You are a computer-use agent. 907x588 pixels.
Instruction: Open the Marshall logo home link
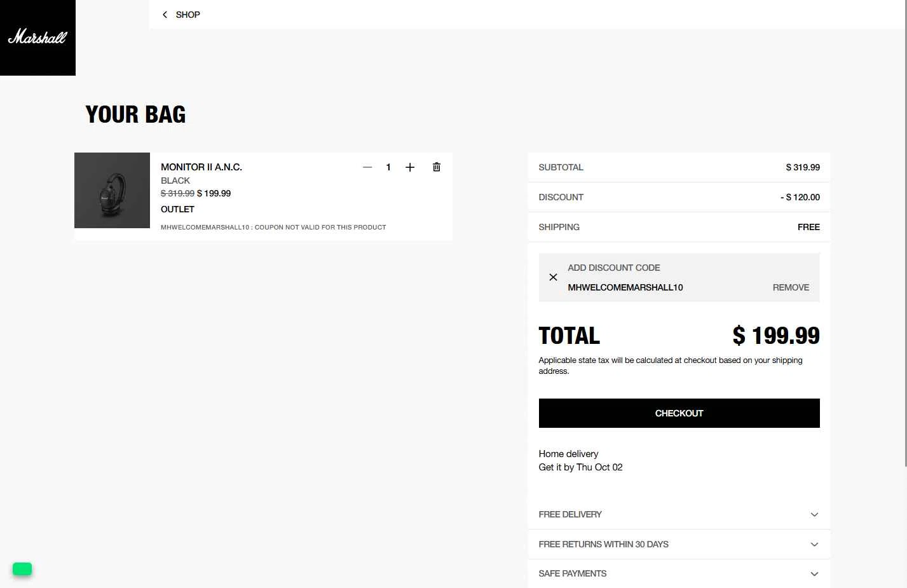pyautogui.click(x=38, y=38)
